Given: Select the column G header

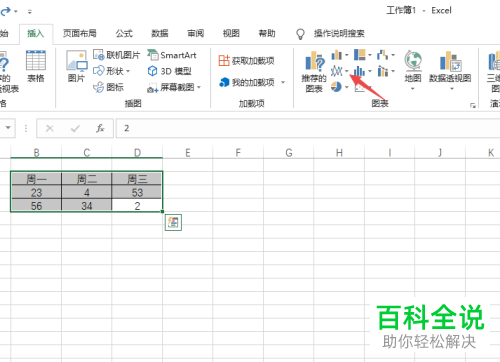Looking at the screenshot, I should 289,153.
